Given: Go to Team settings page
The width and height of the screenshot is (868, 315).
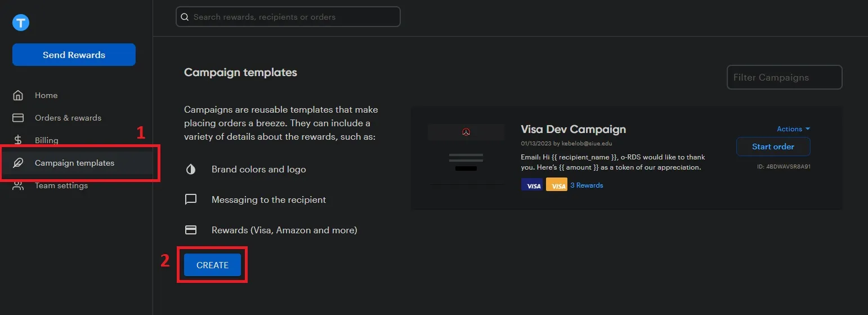Looking at the screenshot, I should point(61,185).
